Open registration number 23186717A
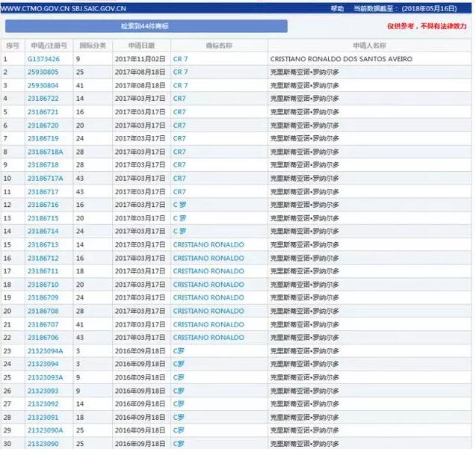The height and width of the screenshot is (458, 476). pos(46,178)
